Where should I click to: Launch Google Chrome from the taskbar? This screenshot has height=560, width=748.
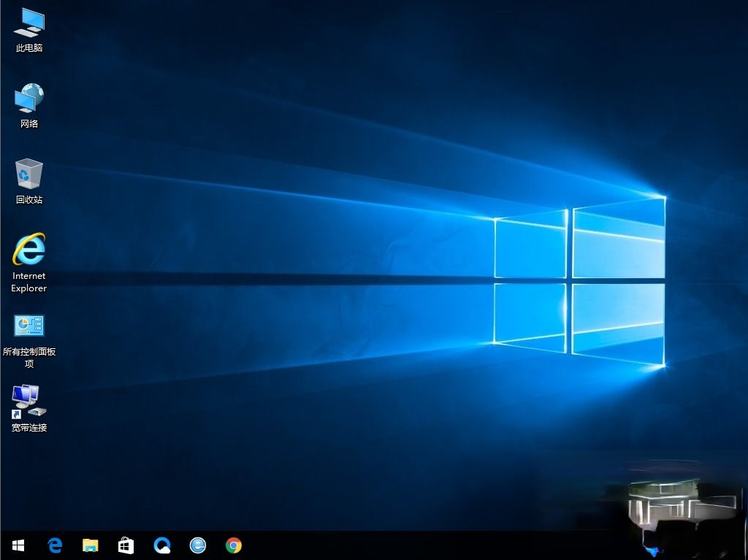coord(234,545)
